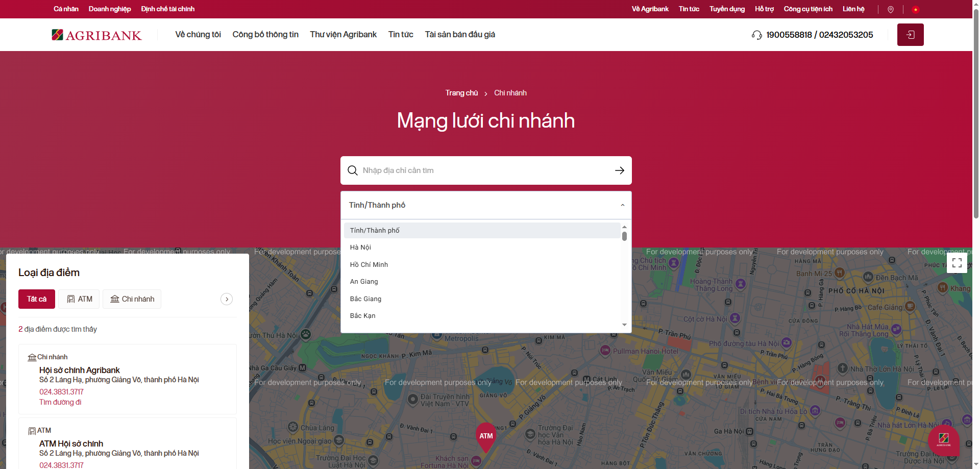
Task: Switch to the Doanh nghiệp tab
Action: point(109,9)
